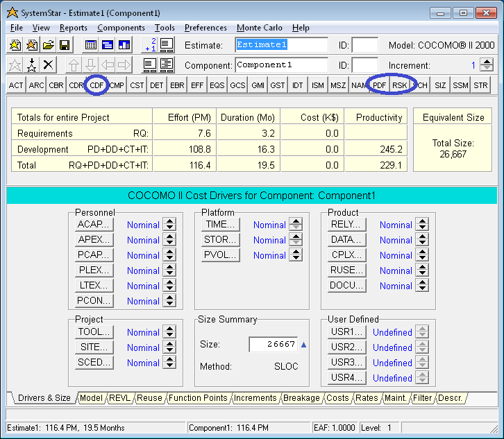
Task: Click the PVOL rating spinner
Action: (296, 255)
